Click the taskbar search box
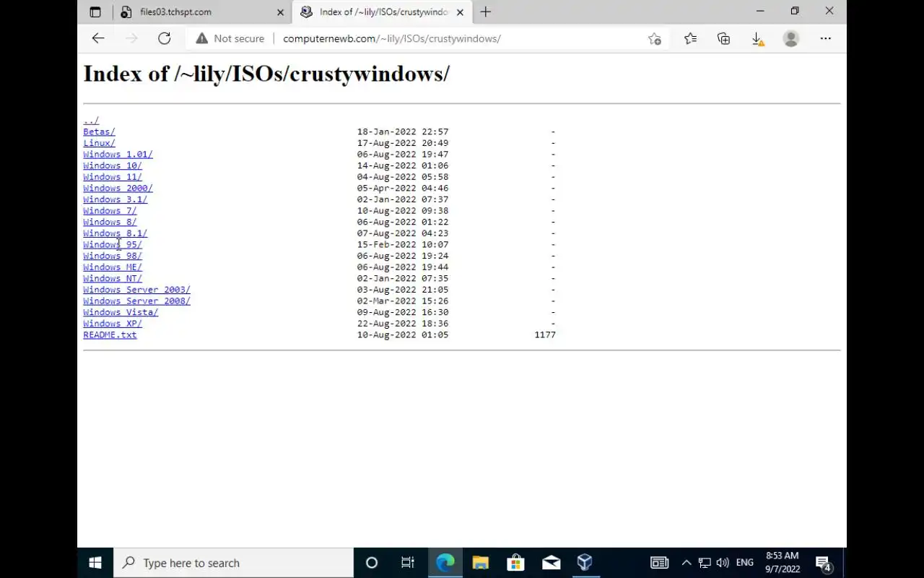This screenshot has width=924, height=578. [233, 563]
